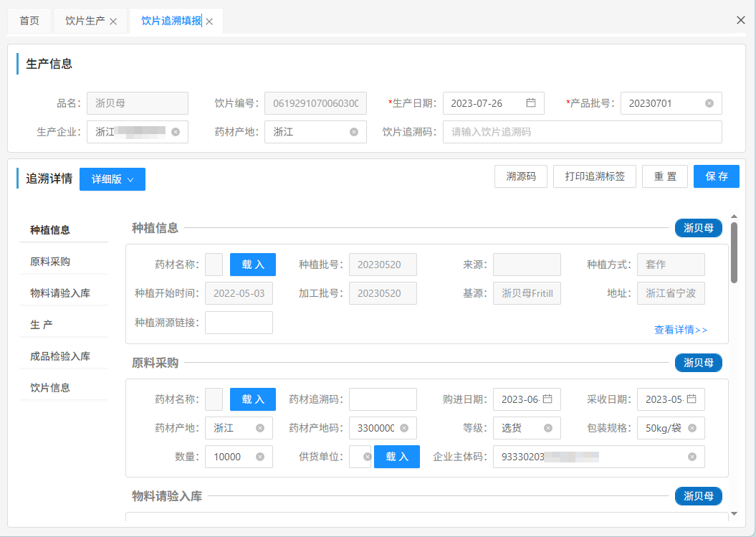Switch to the 首页 tab
756x537 pixels.
click(29, 21)
